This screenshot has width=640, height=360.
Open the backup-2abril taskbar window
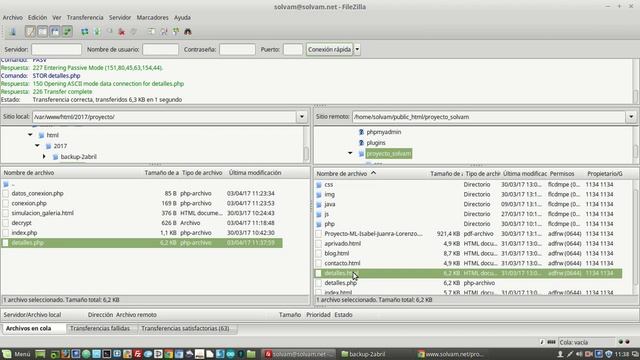(x=363, y=354)
